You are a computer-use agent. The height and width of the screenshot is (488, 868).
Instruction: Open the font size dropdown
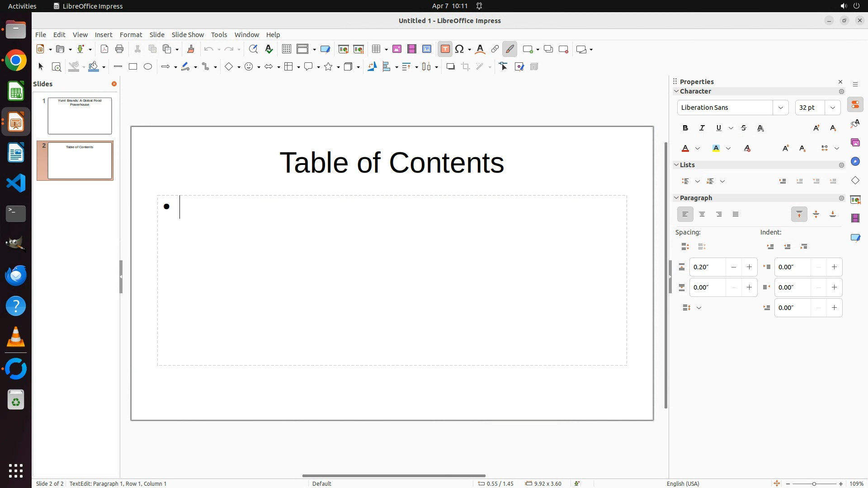833,108
